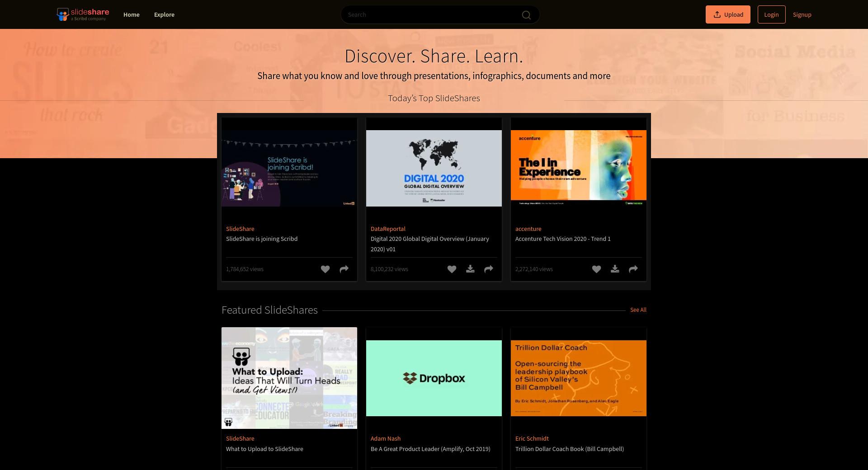Open title 'Accenture Tech Vision 2020 - Trend 1'
The height and width of the screenshot is (470, 868).
pos(563,239)
